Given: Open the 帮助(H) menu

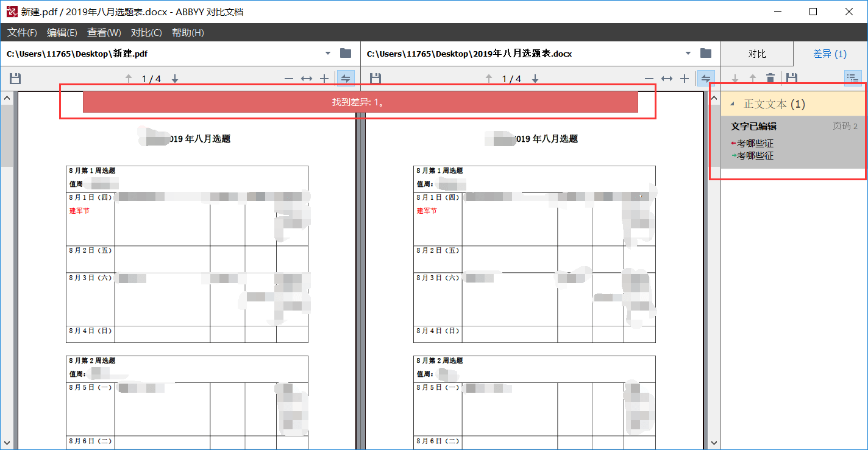Looking at the screenshot, I should pyautogui.click(x=188, y=33).
